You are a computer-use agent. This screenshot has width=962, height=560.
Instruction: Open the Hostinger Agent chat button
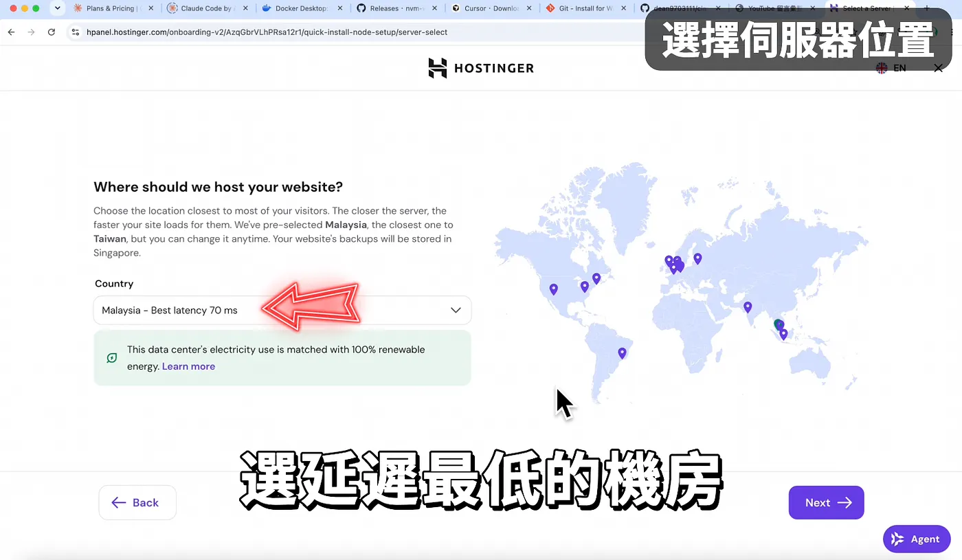point(917,539)
